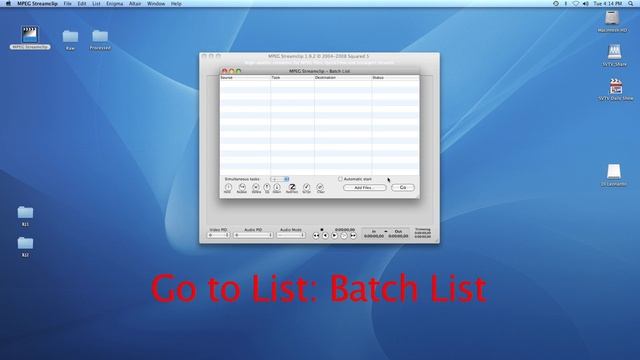Screen dimensions: 640x360
Task: Move task Down in Batch List
Action: tap(277, 188)
